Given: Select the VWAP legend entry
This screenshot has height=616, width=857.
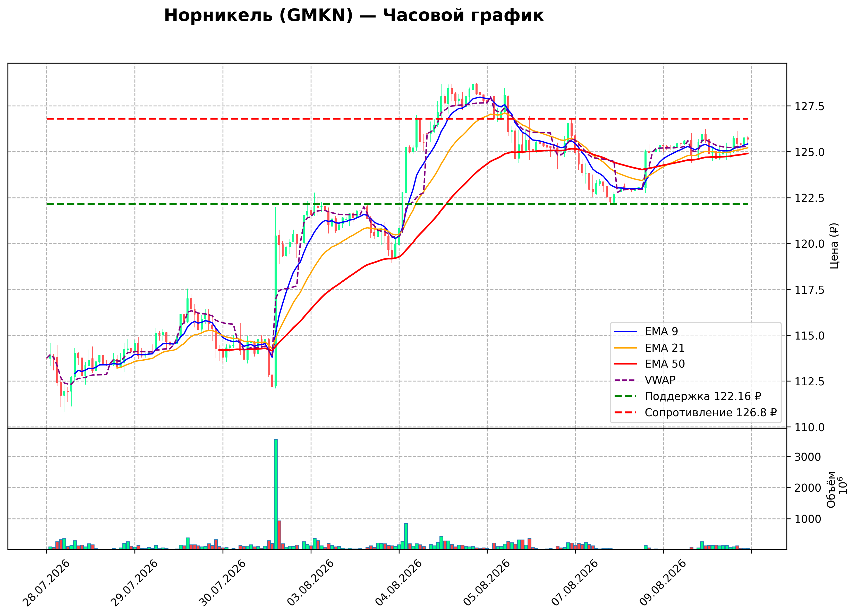Looking at the screenshot, I should point(645,380).
